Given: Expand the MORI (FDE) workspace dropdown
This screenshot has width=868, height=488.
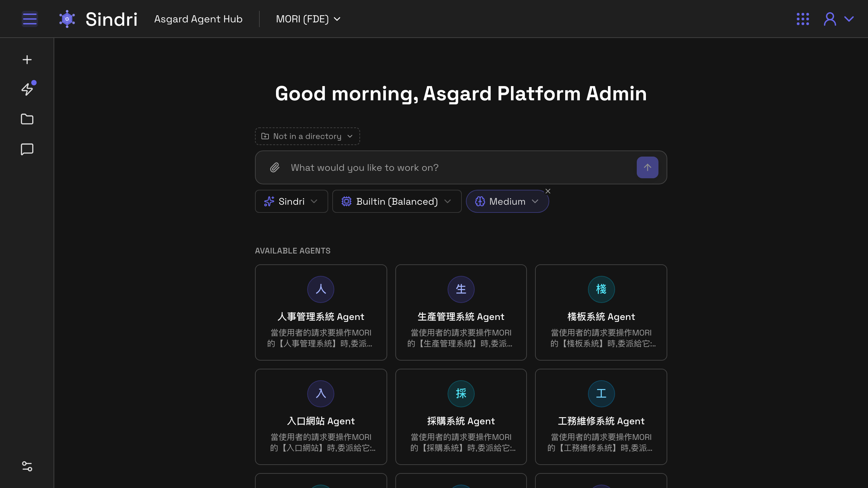Looking at the screenshot, I should [308, 19].
